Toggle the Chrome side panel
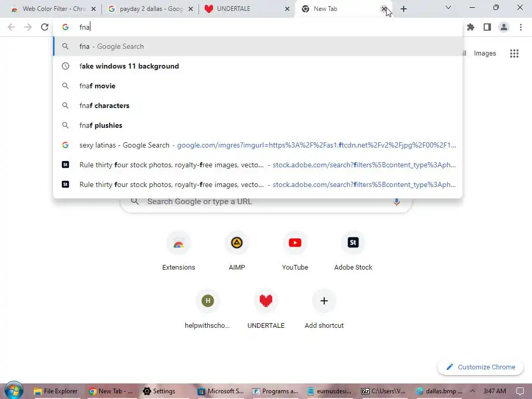This screenshot has width=532, height=399. tap(487, 27)
